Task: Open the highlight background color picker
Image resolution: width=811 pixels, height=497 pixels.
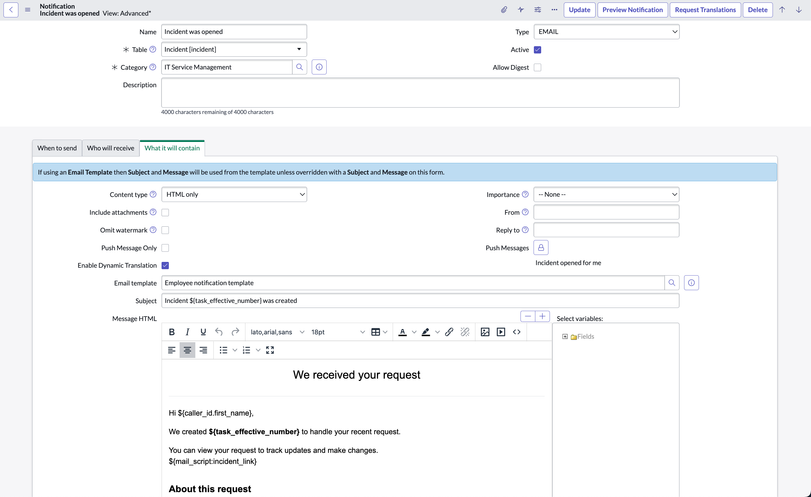Action: coord(426,332)
